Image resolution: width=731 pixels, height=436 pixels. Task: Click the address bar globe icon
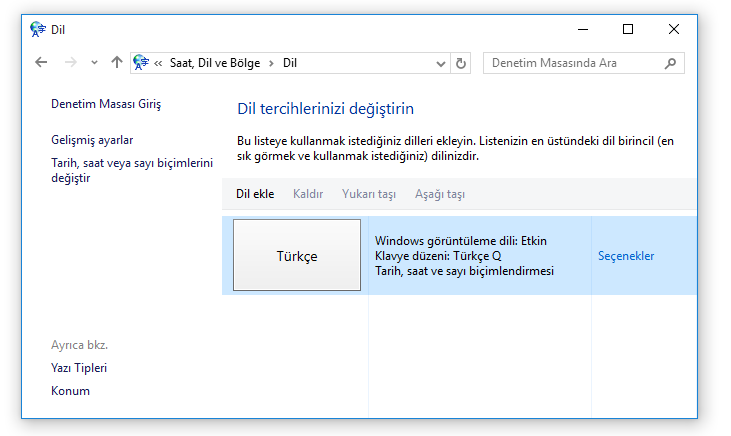pyautogui.click(x=141, y=62)
